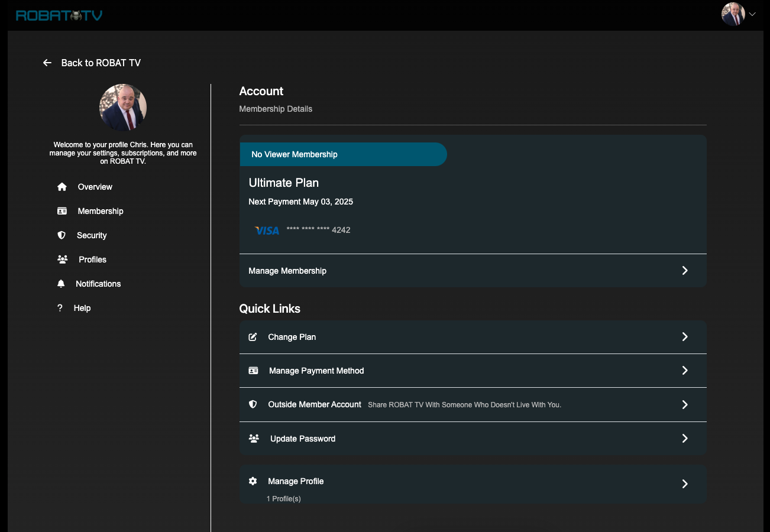Click the Manage Payment Method card icon
This screenshot has height=532, width=770.
click(254, 371)
